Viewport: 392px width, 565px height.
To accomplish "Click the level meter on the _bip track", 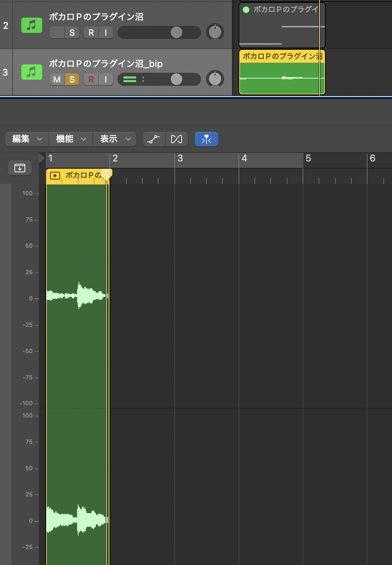I will point(133,79).
